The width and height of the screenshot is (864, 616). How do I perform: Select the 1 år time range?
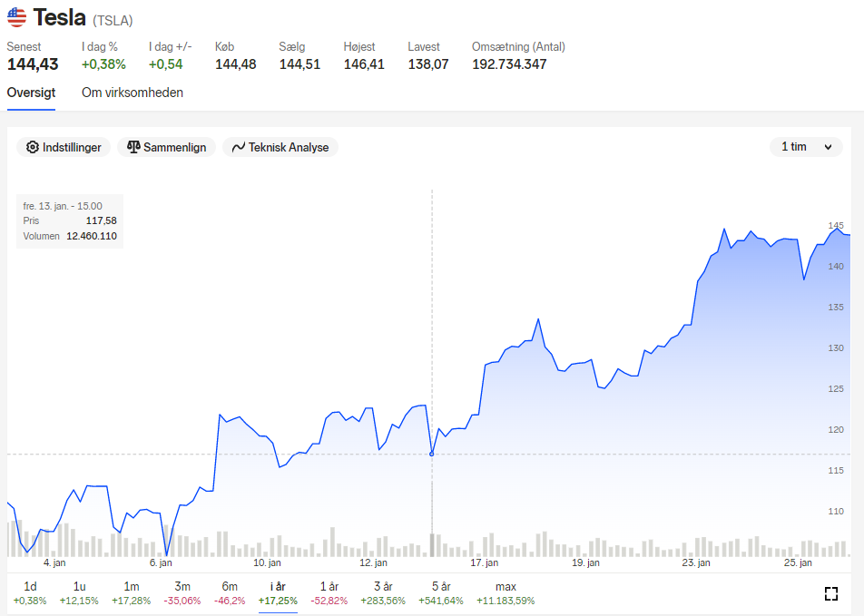click(x=329, y=592)
